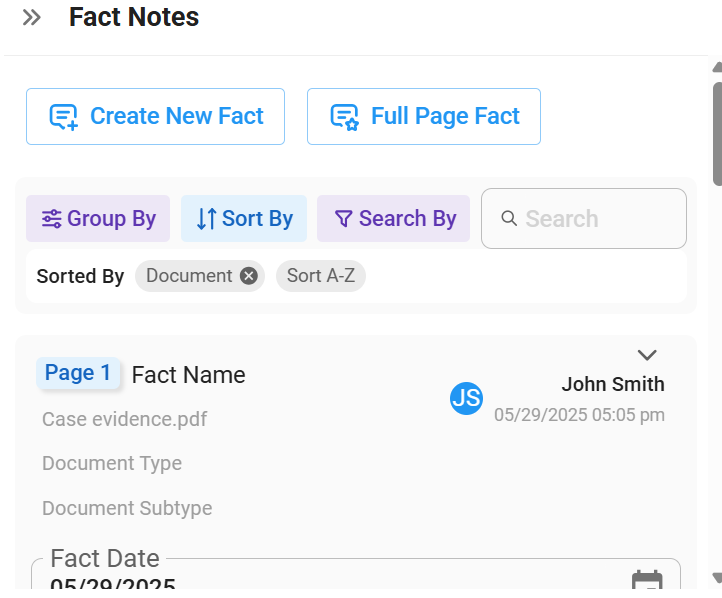Click the Full Page Fact button

coord(424,116)
